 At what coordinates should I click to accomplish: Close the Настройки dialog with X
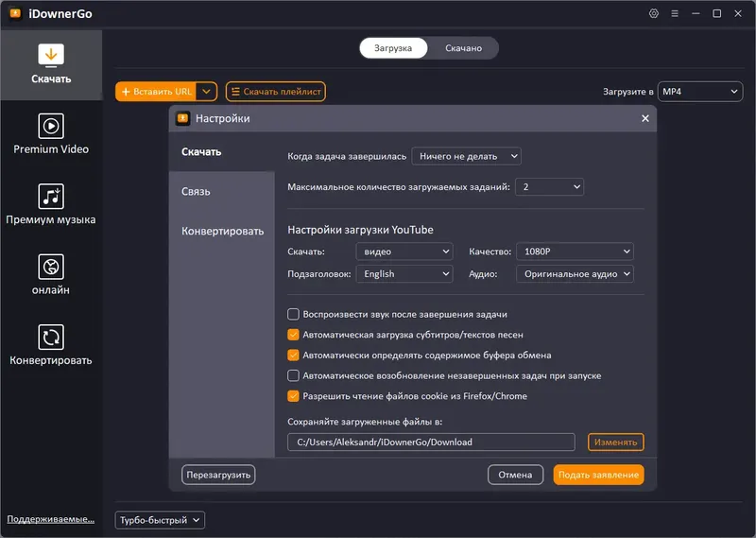coord(645,118)
